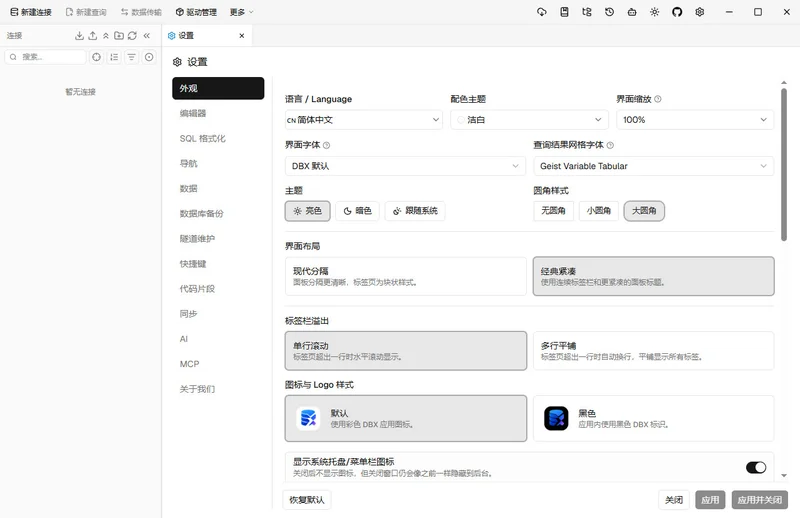800x518 pixels.
Task: Click the filter lines icon beside search
Action: (132, 57)
